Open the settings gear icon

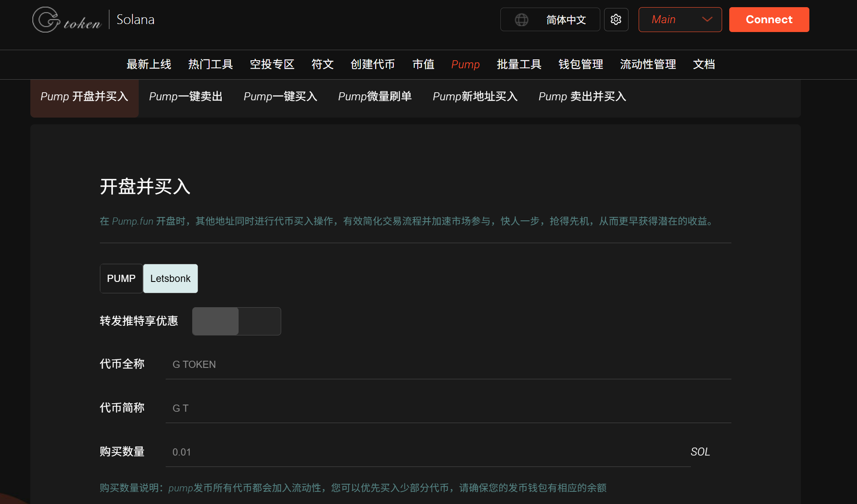(x=616, y=19)
